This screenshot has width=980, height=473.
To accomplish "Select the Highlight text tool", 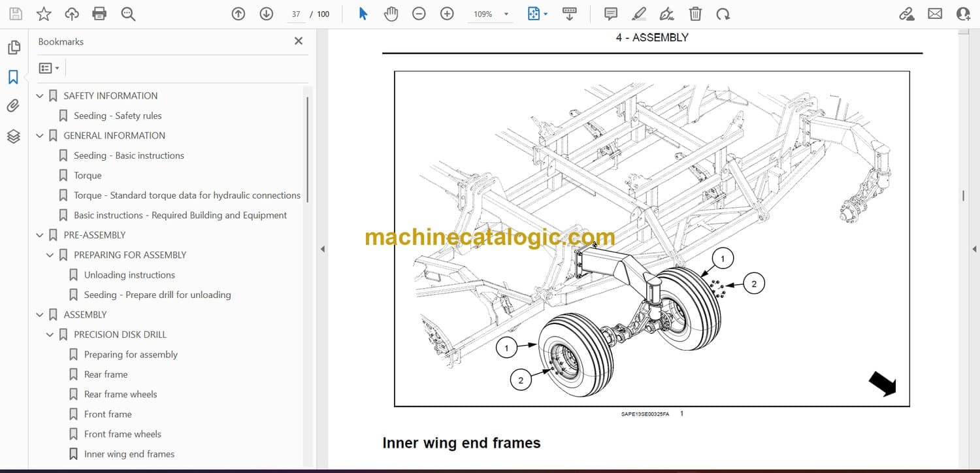I will click(639, 14).
